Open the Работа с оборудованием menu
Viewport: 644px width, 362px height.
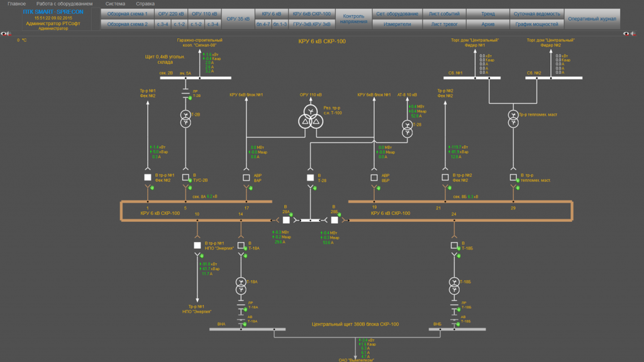(65, 4)
